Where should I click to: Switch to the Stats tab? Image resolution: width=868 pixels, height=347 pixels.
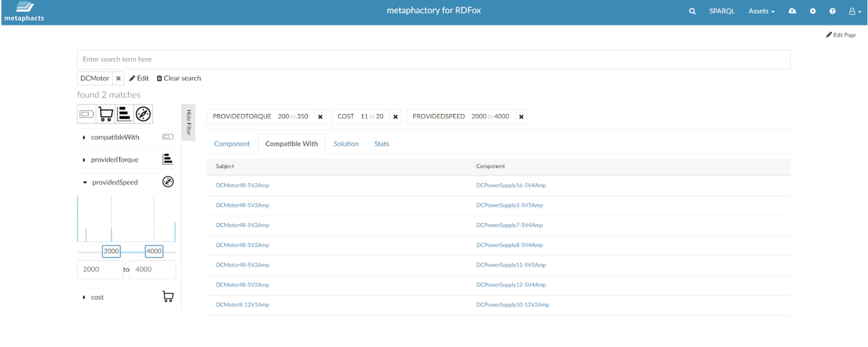coord(382,144)
